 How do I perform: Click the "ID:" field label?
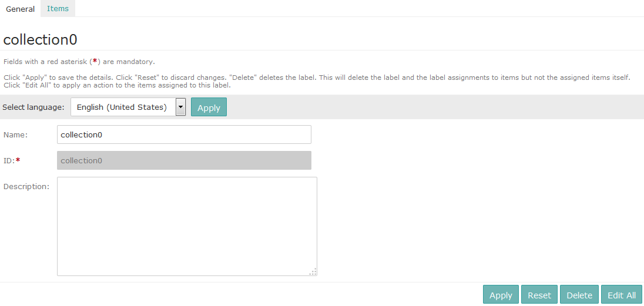coord(9,160)
